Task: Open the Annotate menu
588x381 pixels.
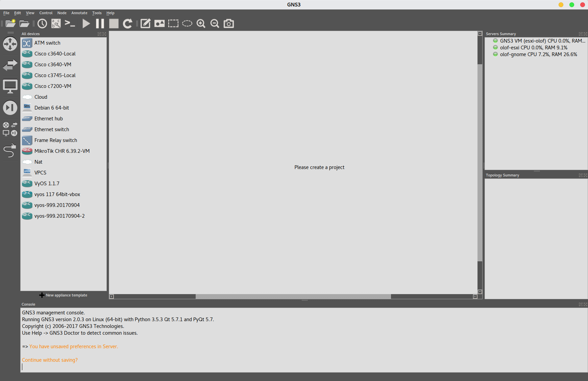Action: [79, 13]
